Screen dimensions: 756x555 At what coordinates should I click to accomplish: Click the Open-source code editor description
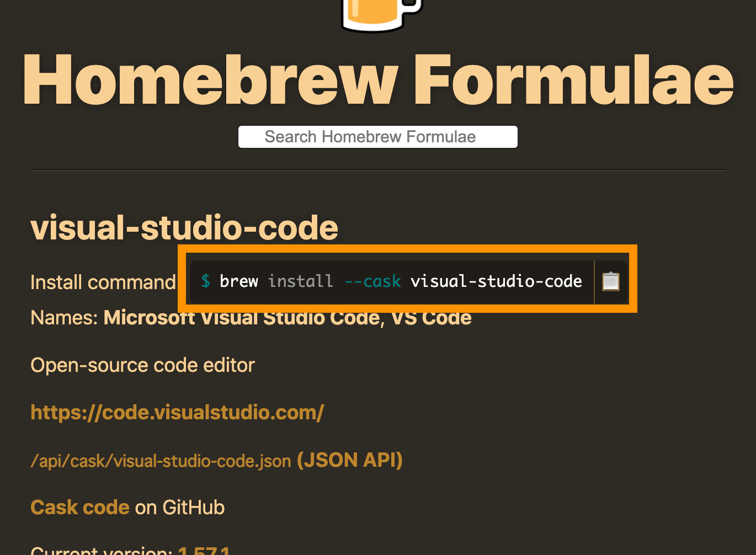point(143,365)
